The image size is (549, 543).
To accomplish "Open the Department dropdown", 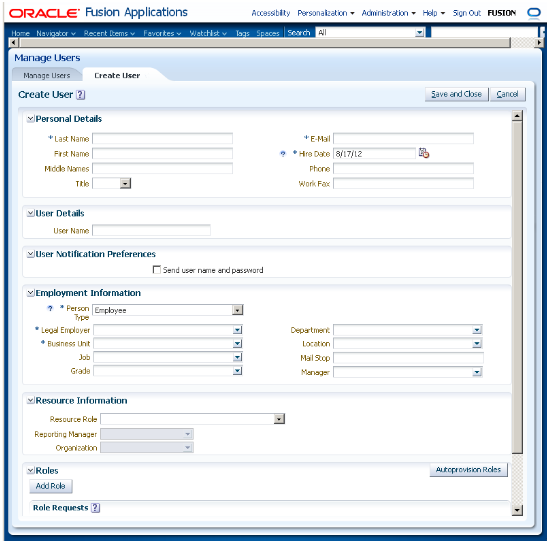I will (x=477, y=330).
